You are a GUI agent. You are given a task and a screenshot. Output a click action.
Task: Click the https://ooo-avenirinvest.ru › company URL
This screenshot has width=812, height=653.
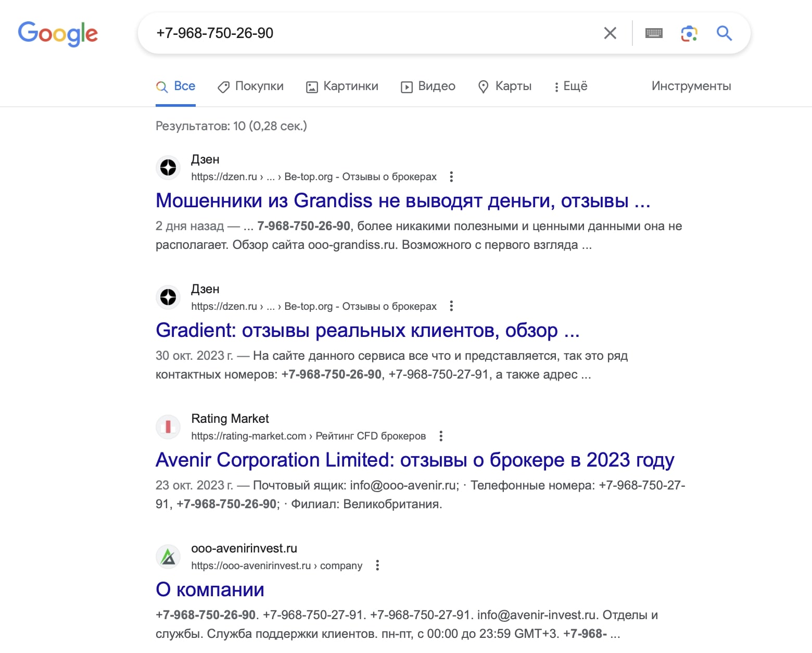click(276, 566)
